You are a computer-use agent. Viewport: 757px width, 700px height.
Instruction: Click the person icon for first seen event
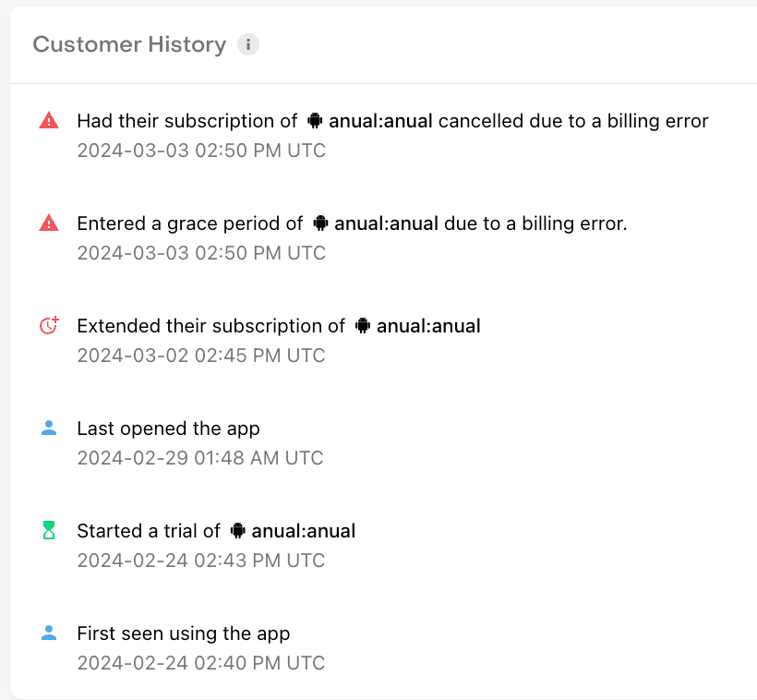coord(49,633)
